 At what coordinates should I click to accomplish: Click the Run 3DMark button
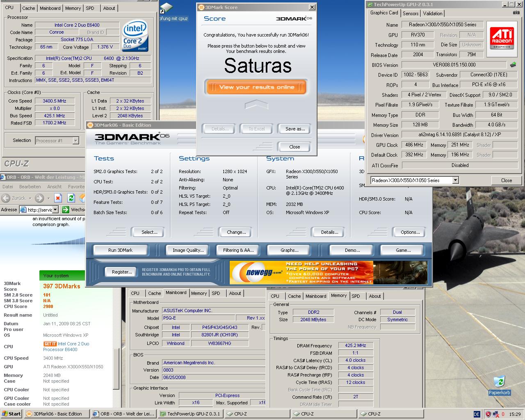point(120,250)
